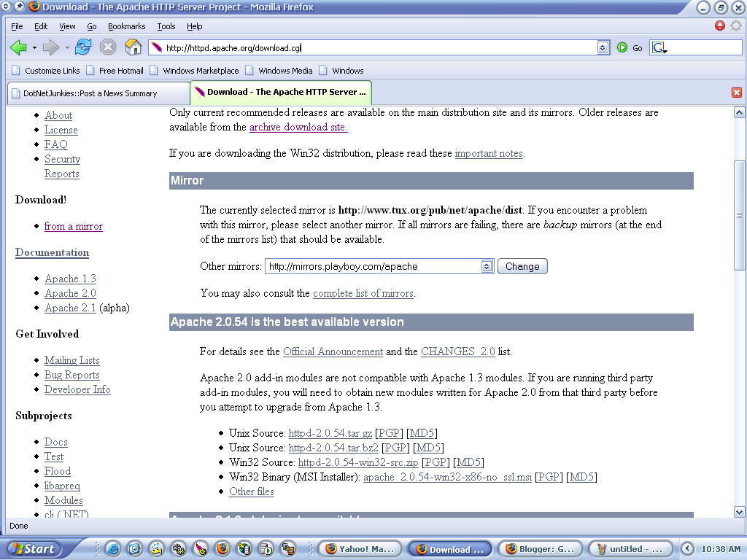Launch the smiley-face messenger quick launch icon
The image size is (747, 560).
point(157,549)
